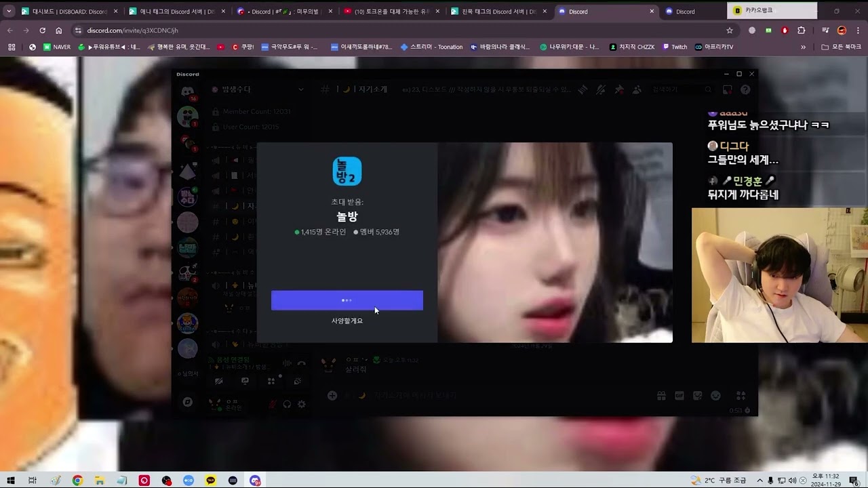Open Discord user settings gear
Screen dimensions: 868x488
301,404
